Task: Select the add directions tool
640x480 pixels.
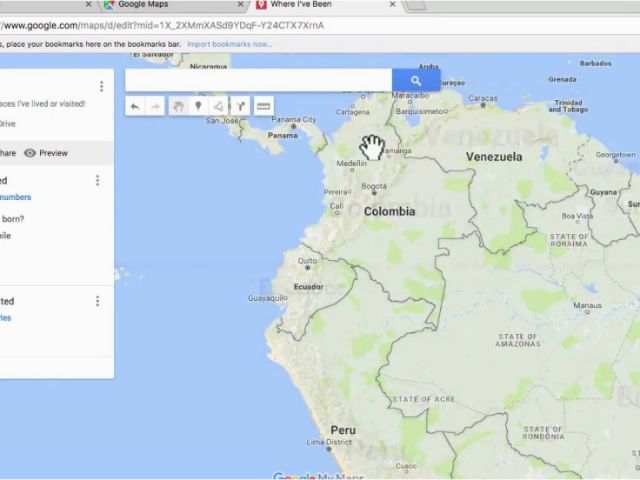Action: (x=240, y=107)
